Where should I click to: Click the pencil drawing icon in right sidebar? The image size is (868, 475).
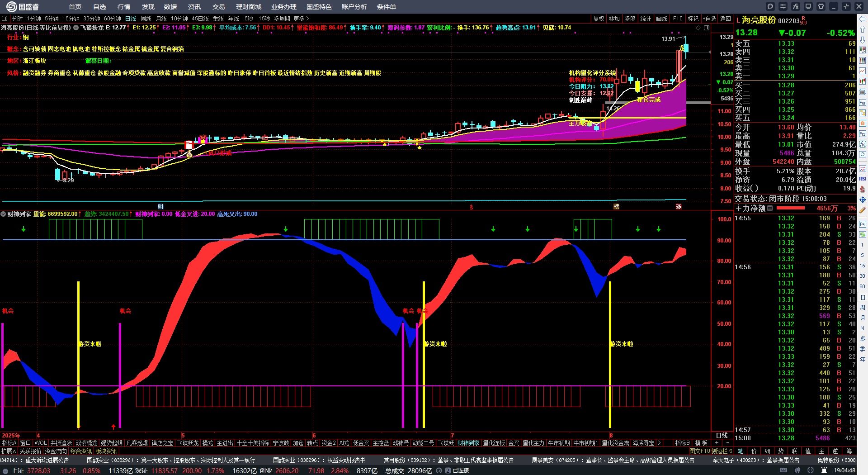(863, 210)
